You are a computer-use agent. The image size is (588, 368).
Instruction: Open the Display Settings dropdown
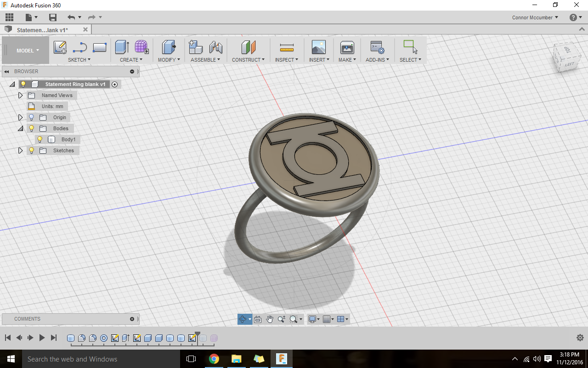point(314,319)
